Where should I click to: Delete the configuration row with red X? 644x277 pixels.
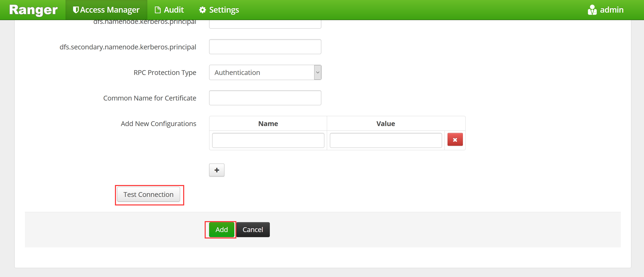click(x=455, y=140)
